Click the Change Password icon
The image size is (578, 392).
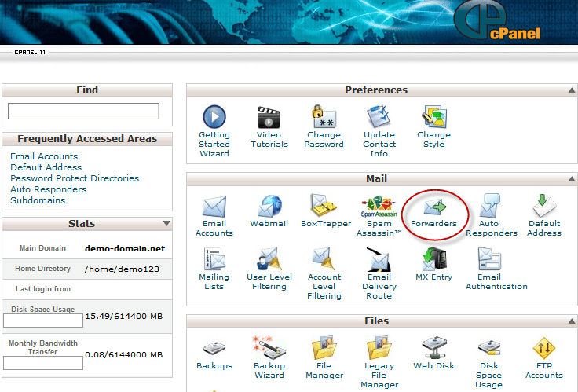click(x=324, y=116)
